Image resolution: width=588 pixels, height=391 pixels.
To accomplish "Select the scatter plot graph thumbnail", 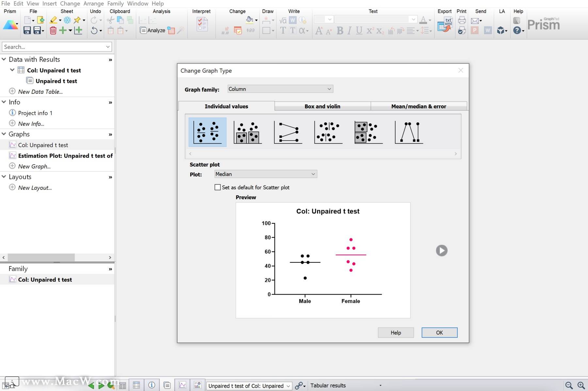I will pyautogui.click(x=207, y=132).
